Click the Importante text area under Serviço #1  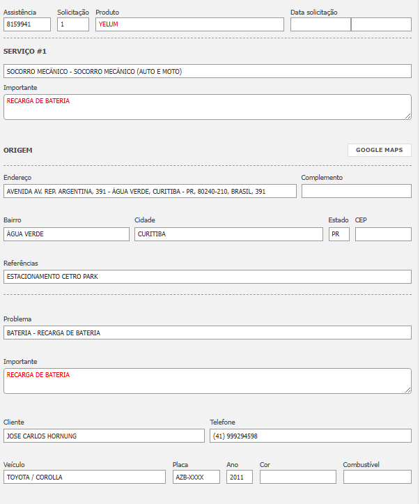coord(207,107)
